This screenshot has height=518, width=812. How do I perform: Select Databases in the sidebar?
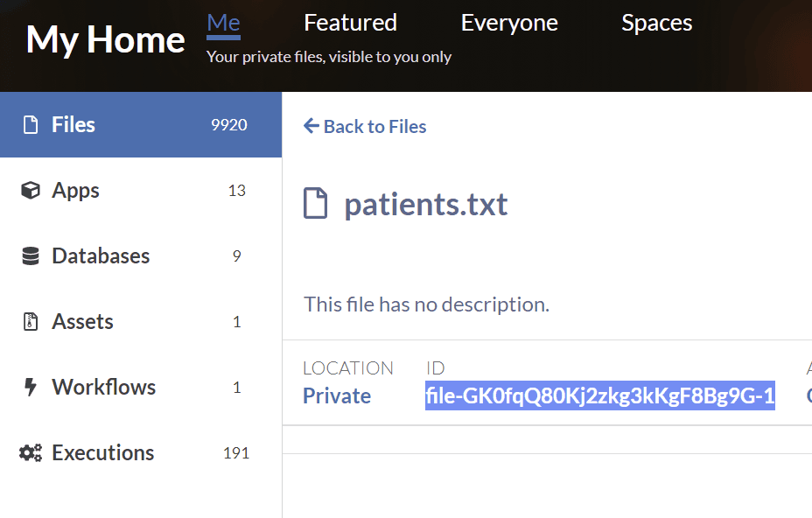[101, 256]
